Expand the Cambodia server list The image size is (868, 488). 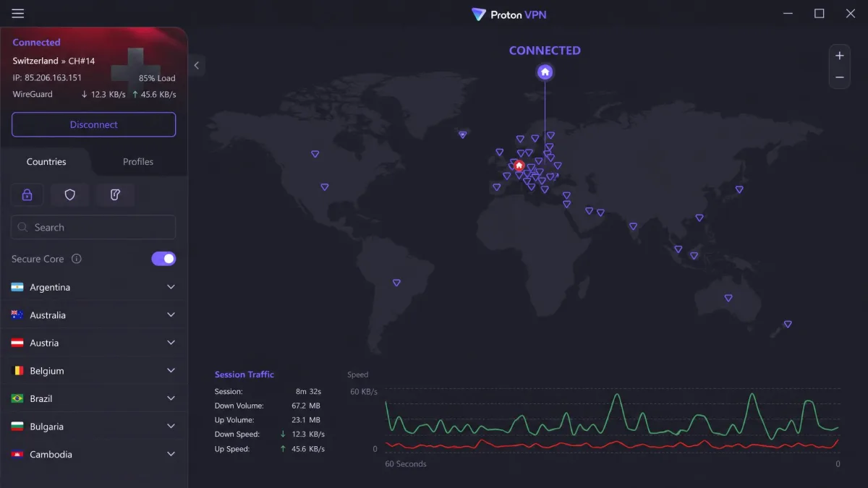[x=171, y=454]
